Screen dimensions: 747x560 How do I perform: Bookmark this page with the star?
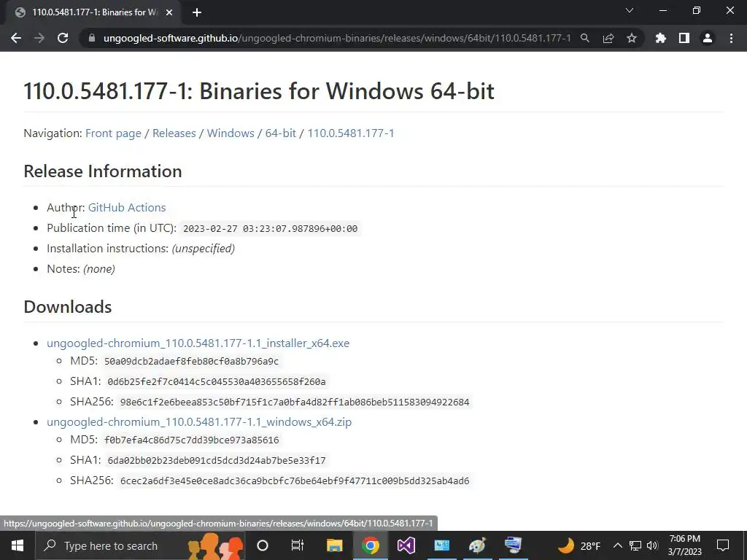pyautogui.click(x=631, y=38)
